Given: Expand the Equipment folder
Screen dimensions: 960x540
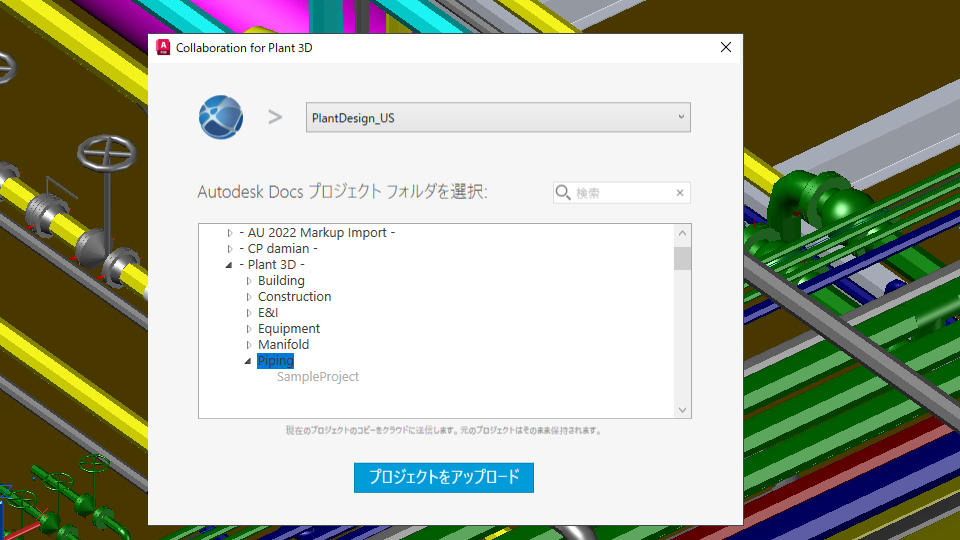Looking at the screenshot, I should (x=249, y=329).
